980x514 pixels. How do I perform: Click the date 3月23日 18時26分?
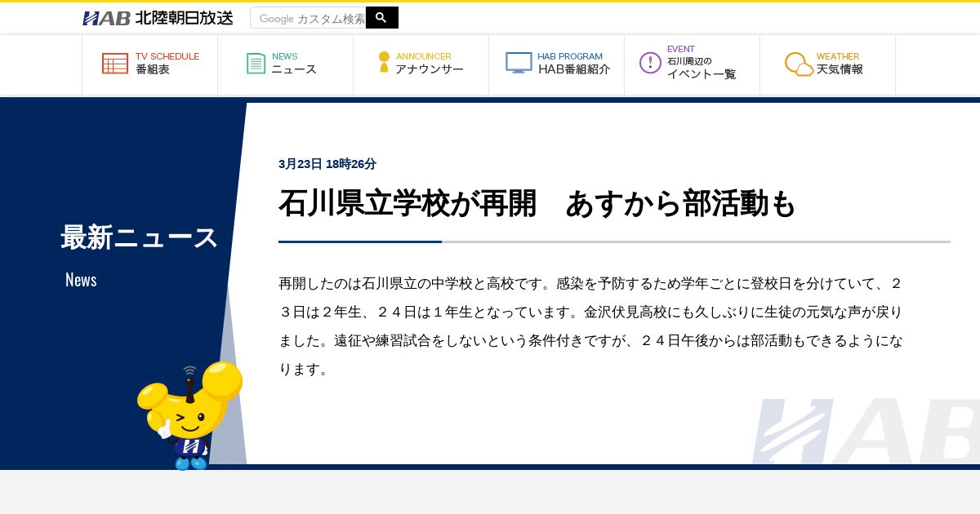point(327,164)
